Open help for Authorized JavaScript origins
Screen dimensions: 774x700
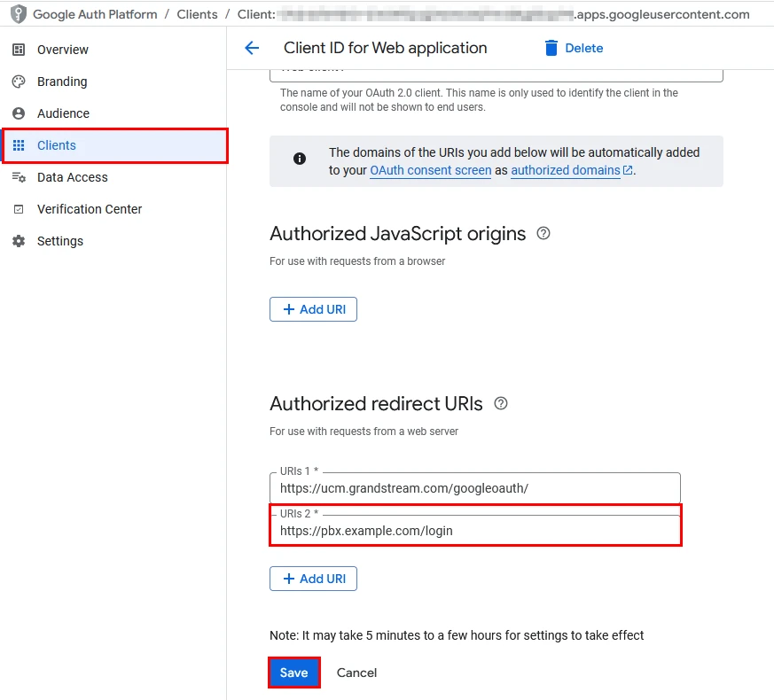coord(543,233)
